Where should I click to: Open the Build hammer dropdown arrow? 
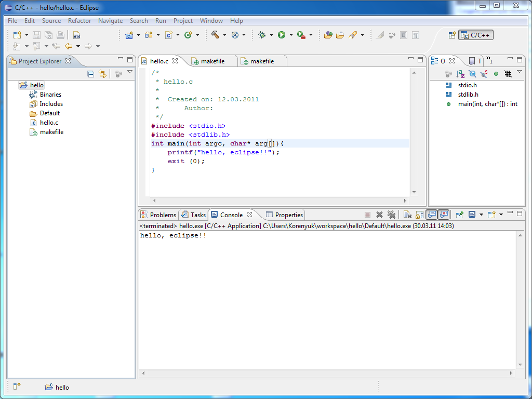coord(224,35)
